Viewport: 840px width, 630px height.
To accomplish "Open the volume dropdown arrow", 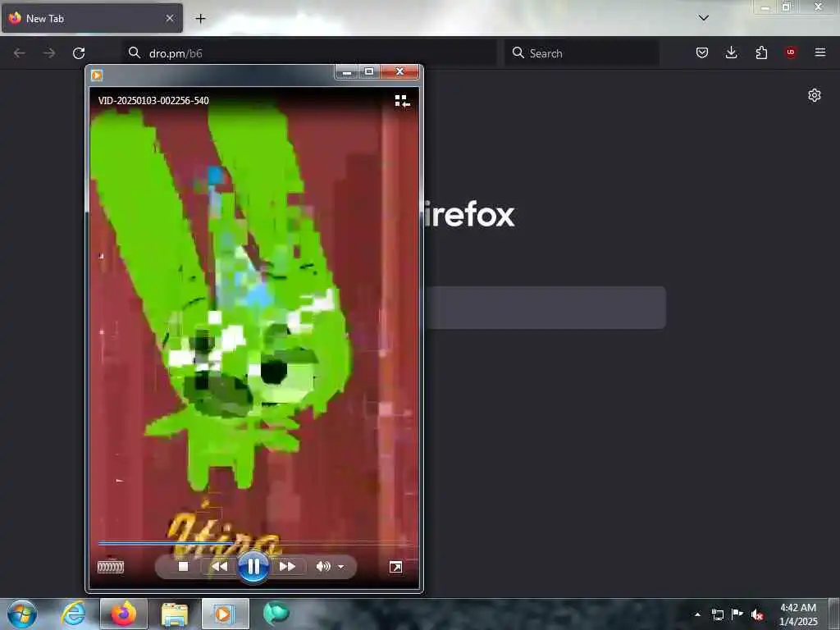I will point(340,567).
